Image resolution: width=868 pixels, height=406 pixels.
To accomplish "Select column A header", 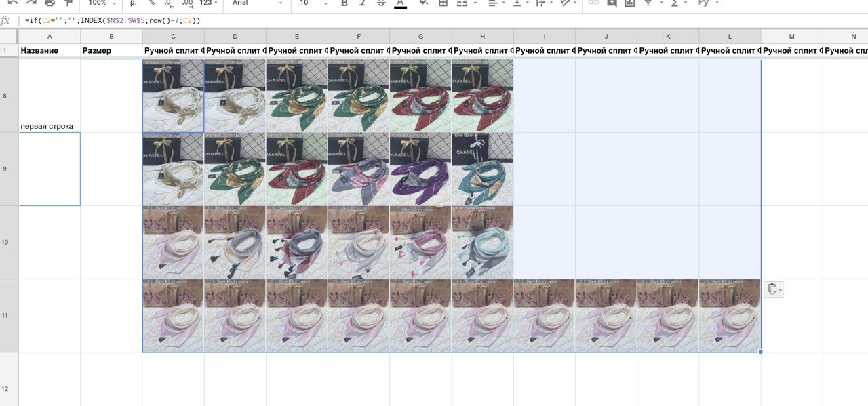I will point(50,36).
